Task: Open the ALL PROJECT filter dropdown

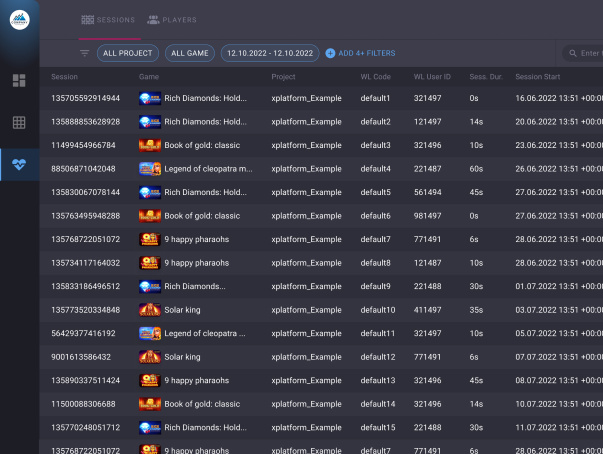Action: 128,53
